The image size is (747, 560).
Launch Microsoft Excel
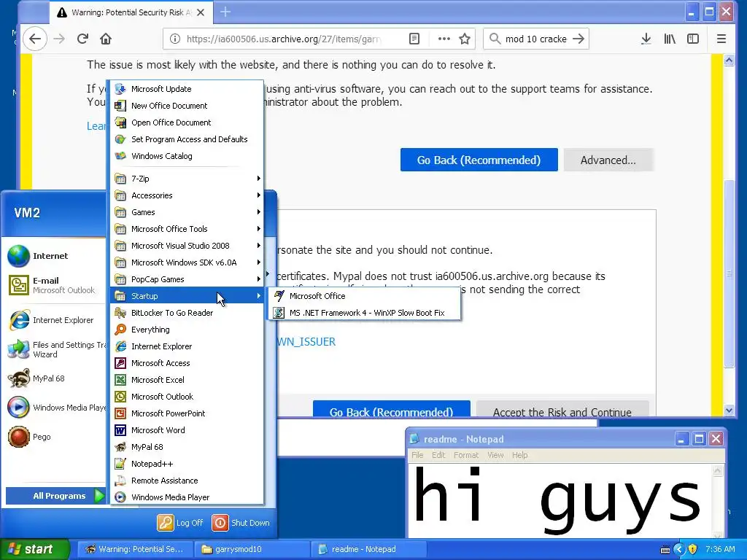187,379
